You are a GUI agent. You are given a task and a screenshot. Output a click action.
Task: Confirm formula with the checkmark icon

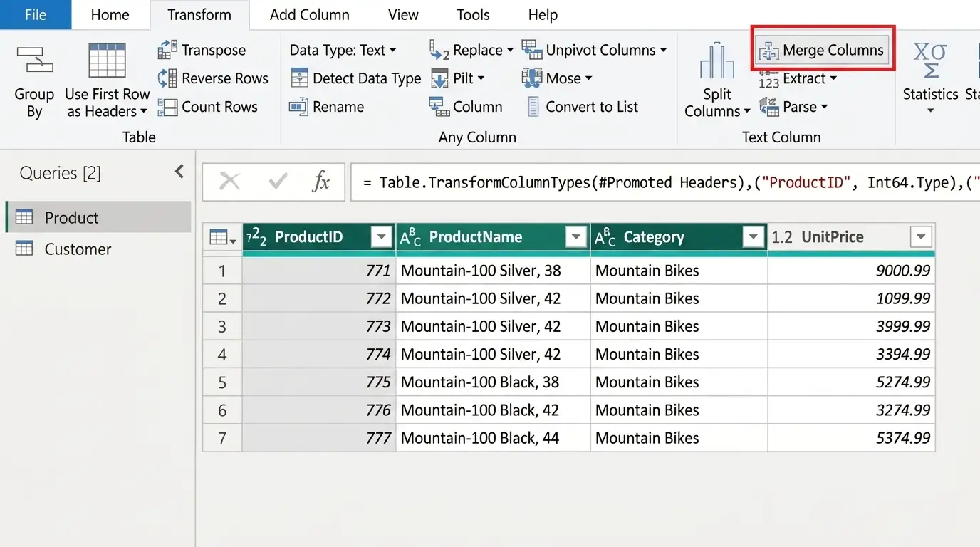(278, 182)
